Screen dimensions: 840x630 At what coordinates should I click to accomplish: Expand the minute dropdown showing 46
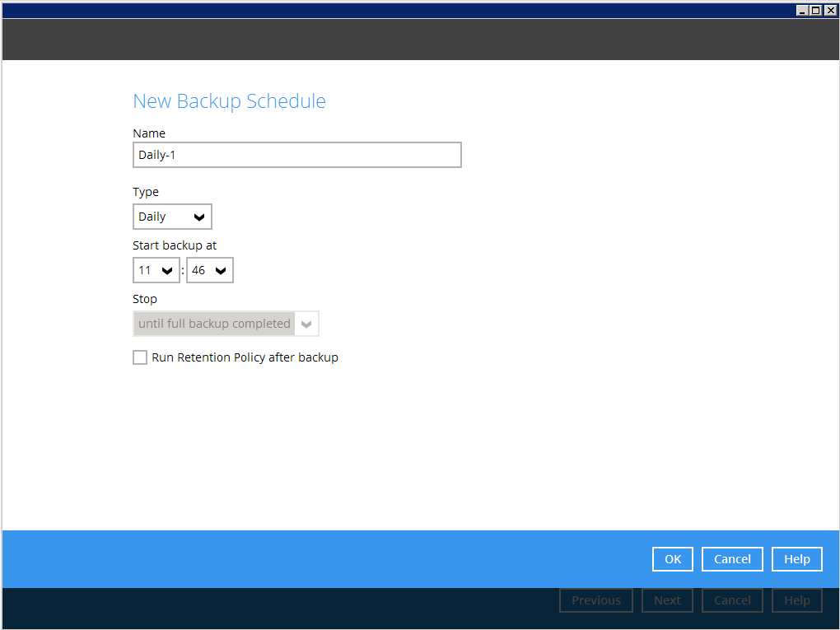(209, 270)
